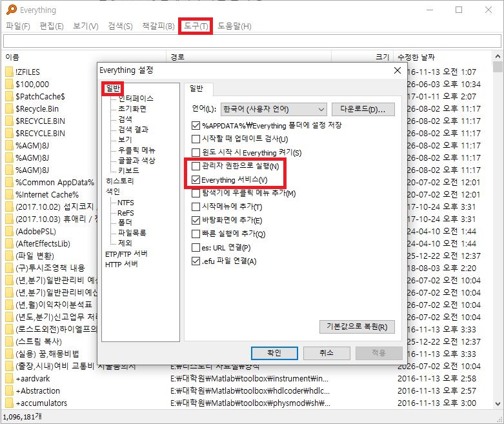Select NTFS in settings tree
This screenshot has height=424, width=504.
pos(126,203)
